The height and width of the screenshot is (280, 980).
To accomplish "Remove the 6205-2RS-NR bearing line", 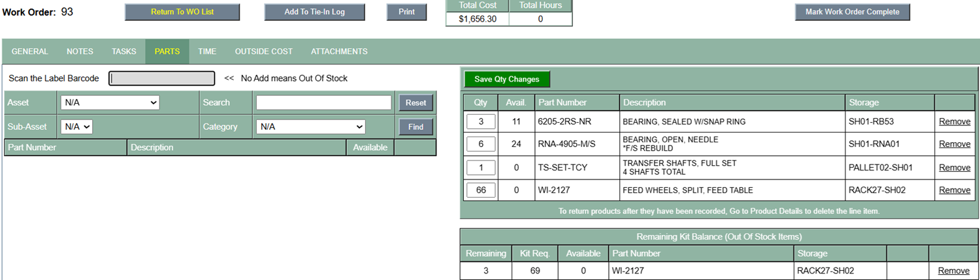I will point(954,121).
